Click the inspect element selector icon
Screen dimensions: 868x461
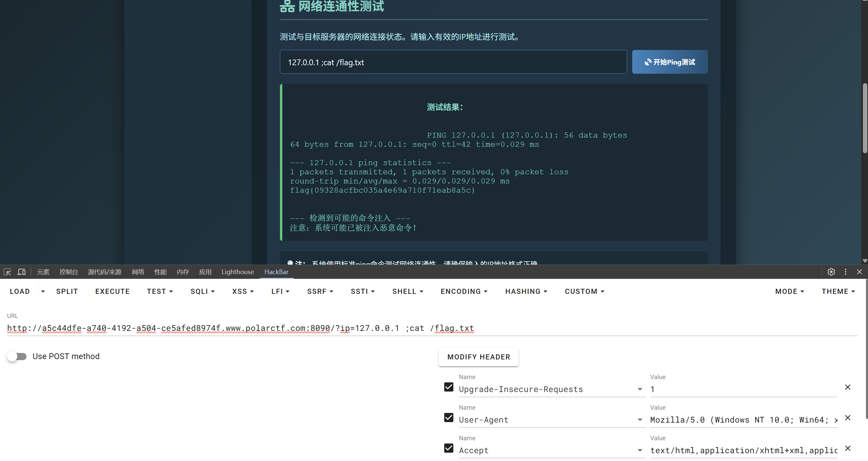pos(7,272)
